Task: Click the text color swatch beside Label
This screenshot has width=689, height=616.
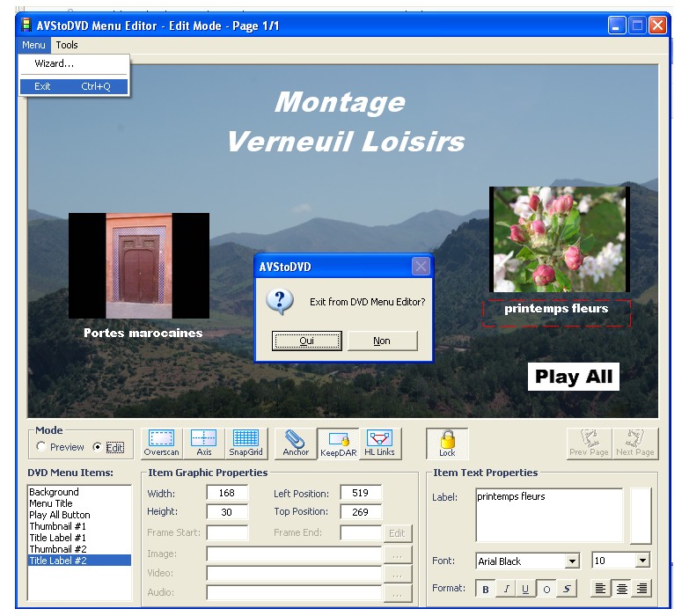Action: point(640,515)
